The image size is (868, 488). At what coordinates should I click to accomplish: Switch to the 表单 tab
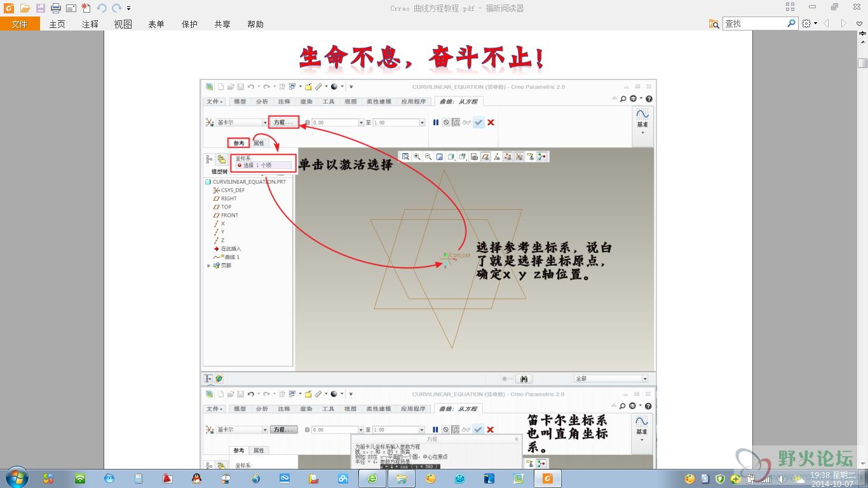(156, 24)
